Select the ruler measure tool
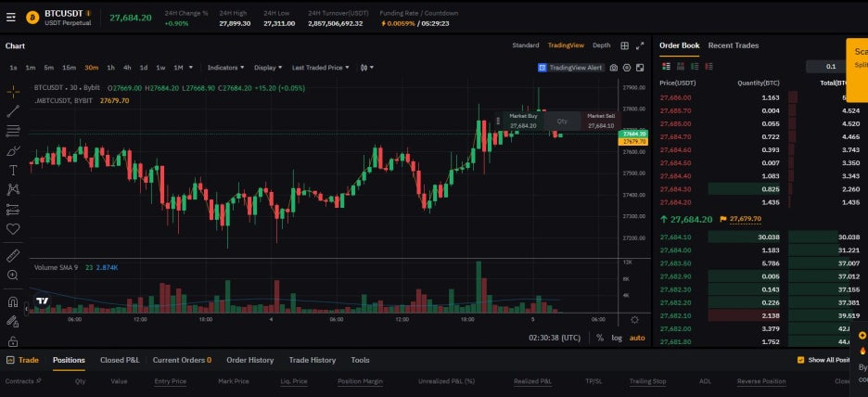 13,255
